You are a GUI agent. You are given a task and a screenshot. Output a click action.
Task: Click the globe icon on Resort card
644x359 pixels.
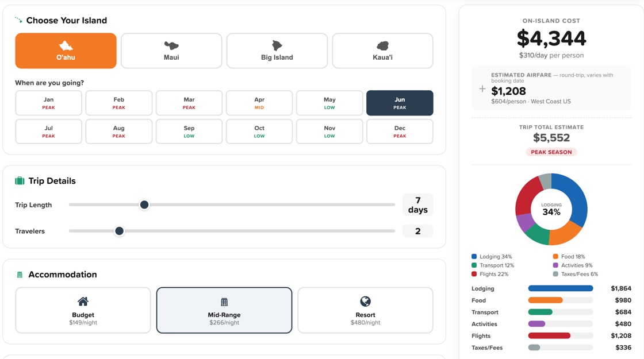[x=365, y=302]
